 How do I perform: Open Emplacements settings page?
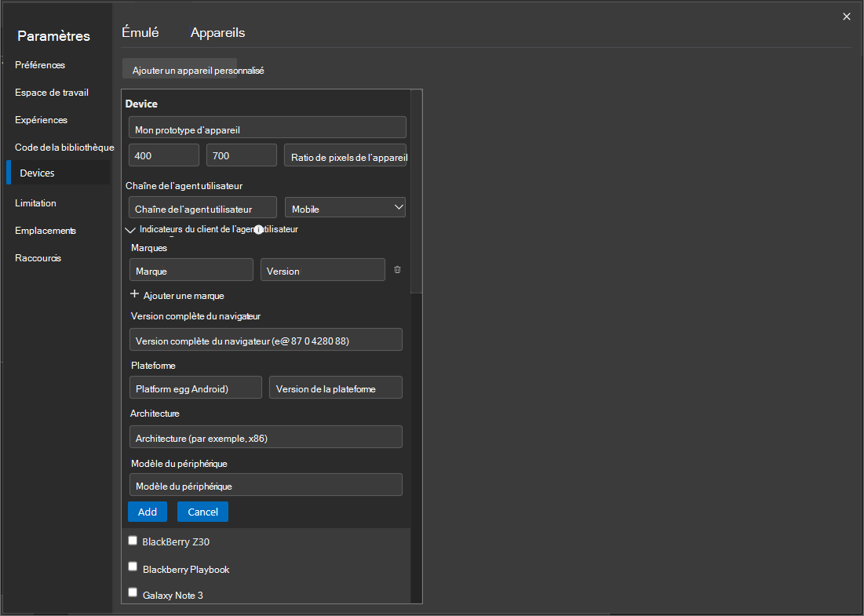(x=46, y=231)
